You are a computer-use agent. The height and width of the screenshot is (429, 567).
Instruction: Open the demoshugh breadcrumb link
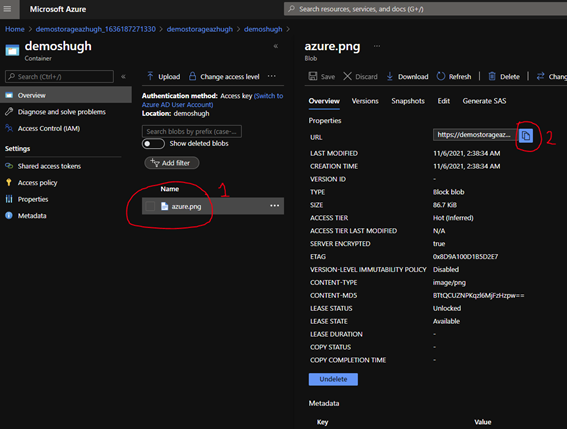[x=263, y=29]
